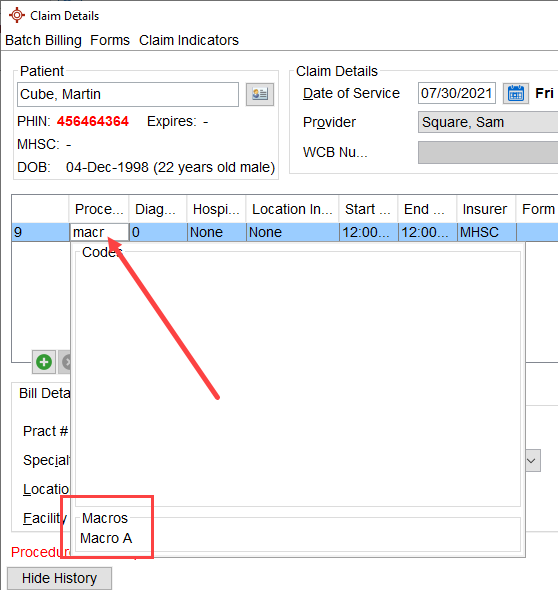Select Macro A from the Macros list
Image resolution: width=558 pixels, height=590 pixels.
tap(106, 538)
